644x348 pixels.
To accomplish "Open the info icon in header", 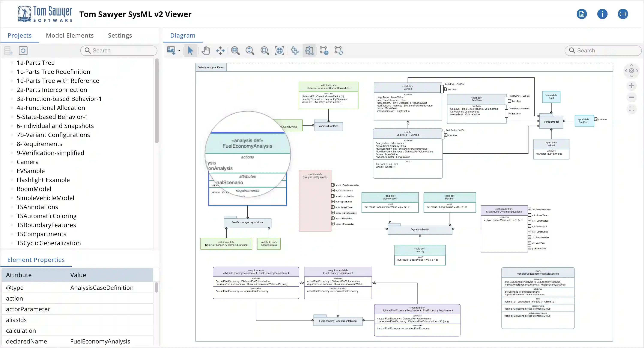I will coord(602,14).
